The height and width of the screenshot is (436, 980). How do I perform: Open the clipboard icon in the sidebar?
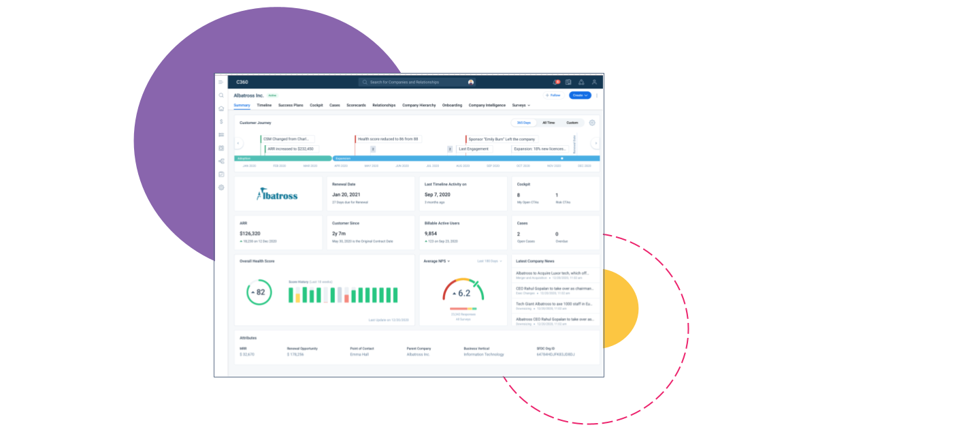(220, 174)
